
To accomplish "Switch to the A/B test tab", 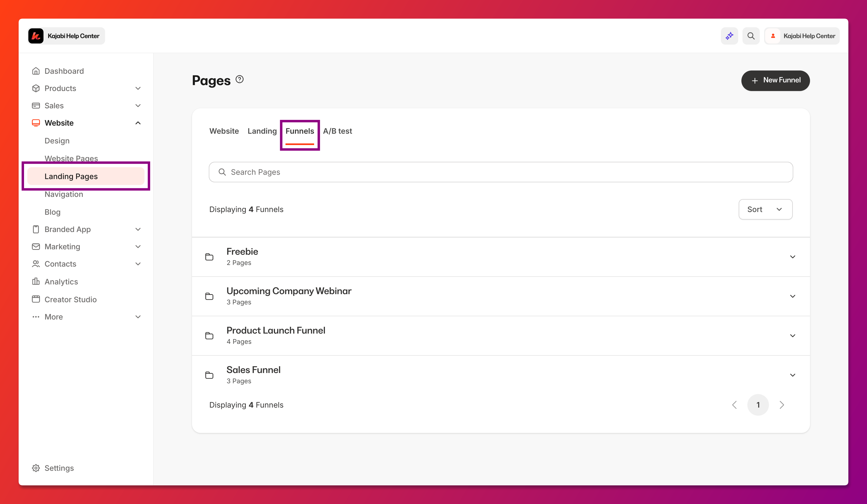I will pos(337,131).
